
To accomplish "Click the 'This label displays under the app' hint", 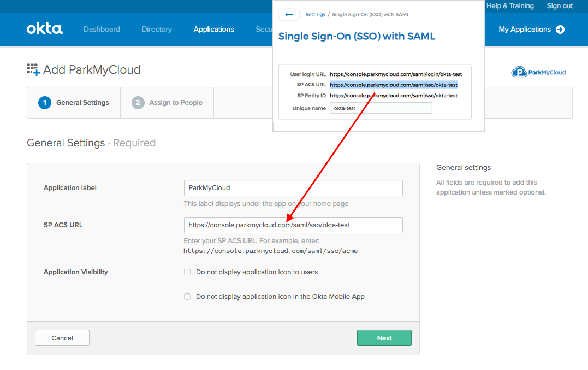I will pos(266,204).
